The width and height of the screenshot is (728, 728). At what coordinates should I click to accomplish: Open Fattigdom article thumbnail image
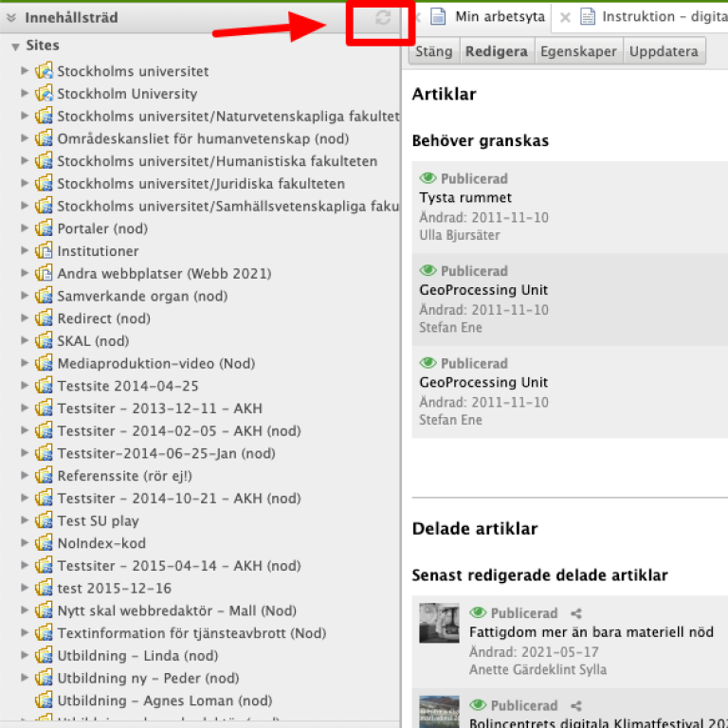tap(439, 623)
